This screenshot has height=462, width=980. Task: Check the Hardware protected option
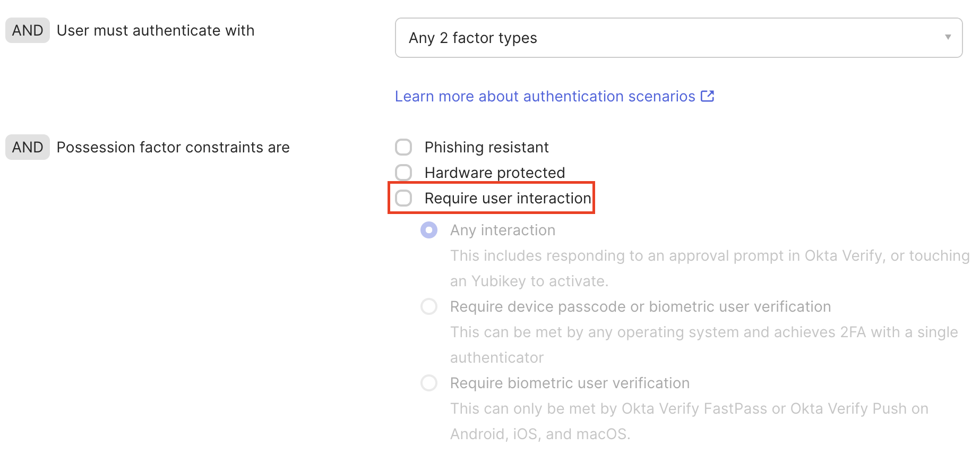(403, 172)
